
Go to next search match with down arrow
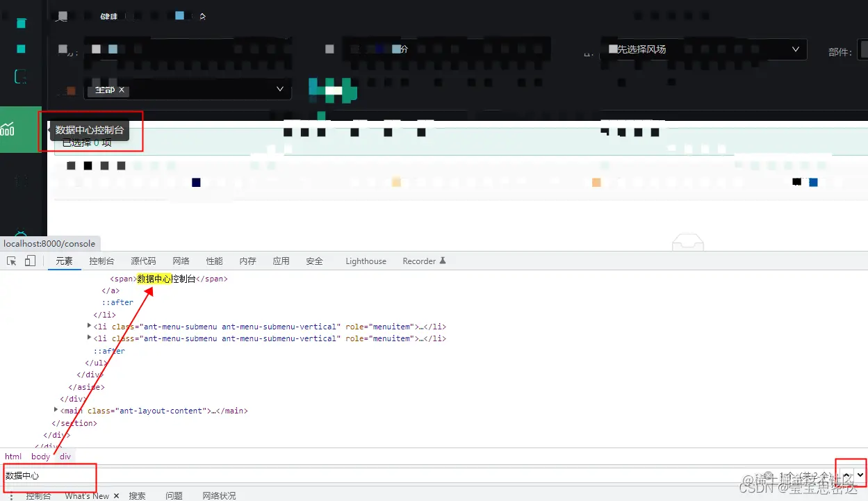coord(860,475)
